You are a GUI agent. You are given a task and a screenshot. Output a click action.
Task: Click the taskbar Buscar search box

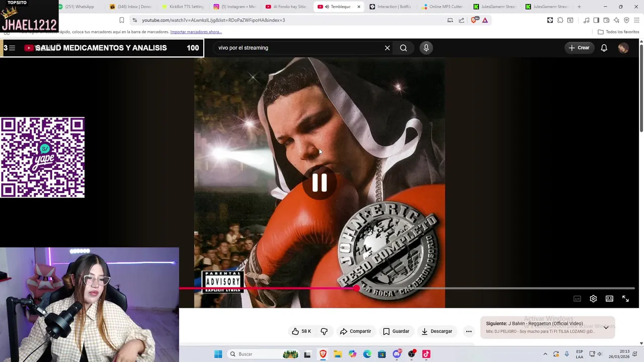tap(263, 354)
